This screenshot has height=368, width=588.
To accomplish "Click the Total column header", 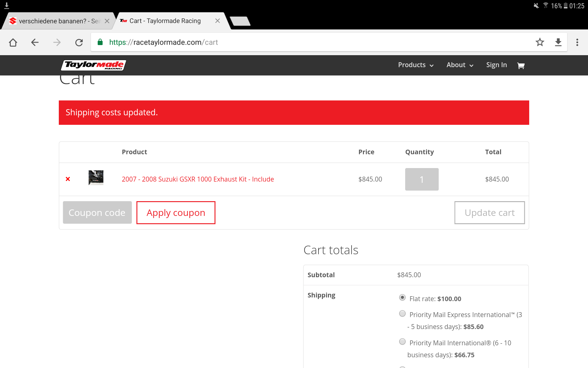I will click(x=493, y=152).
